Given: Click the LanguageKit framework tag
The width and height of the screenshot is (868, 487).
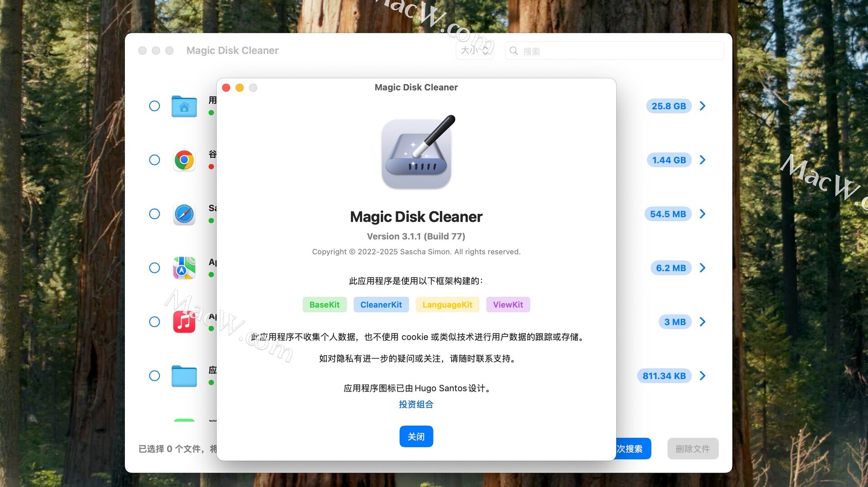Looking at the screenshot, I should pos(448,304).
